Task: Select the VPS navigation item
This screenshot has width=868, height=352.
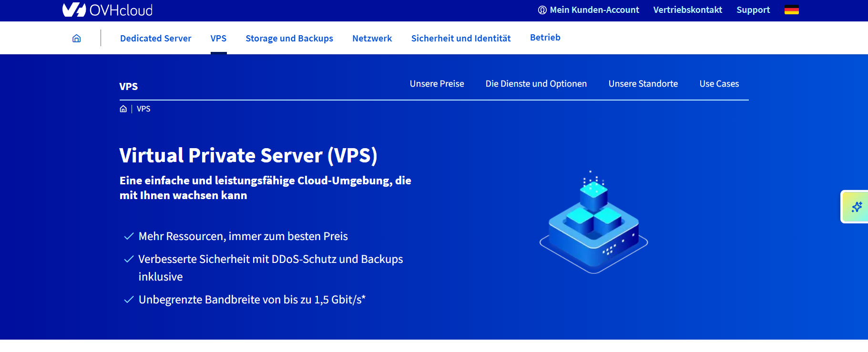Action: (x=218, y=38)
